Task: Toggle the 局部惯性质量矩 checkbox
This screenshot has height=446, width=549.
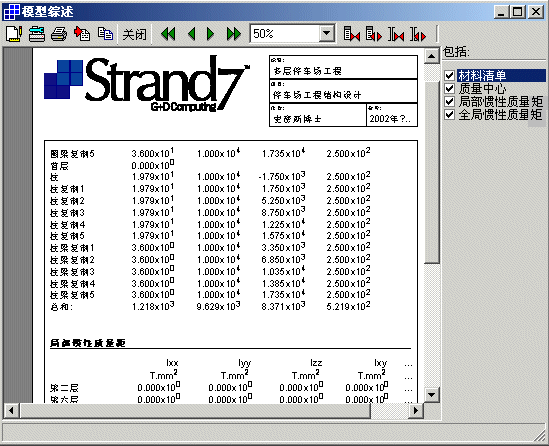Action: (450, 102)
